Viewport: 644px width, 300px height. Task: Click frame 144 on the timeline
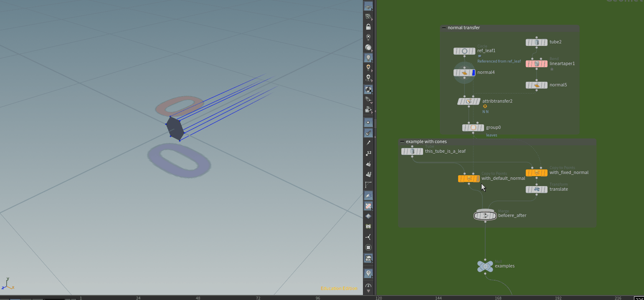439,298
